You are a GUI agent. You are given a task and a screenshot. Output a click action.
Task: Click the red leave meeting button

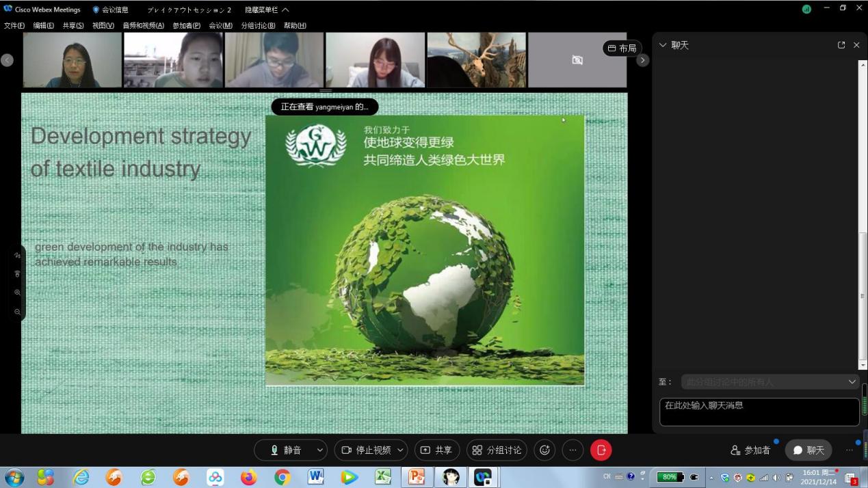pos(601,450)
